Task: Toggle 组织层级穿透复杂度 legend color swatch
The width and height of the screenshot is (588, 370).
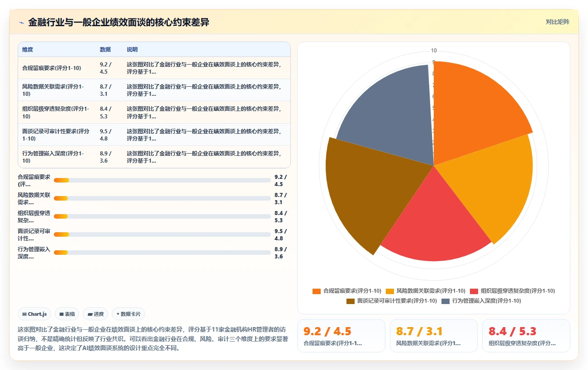Action: point(474,291)
